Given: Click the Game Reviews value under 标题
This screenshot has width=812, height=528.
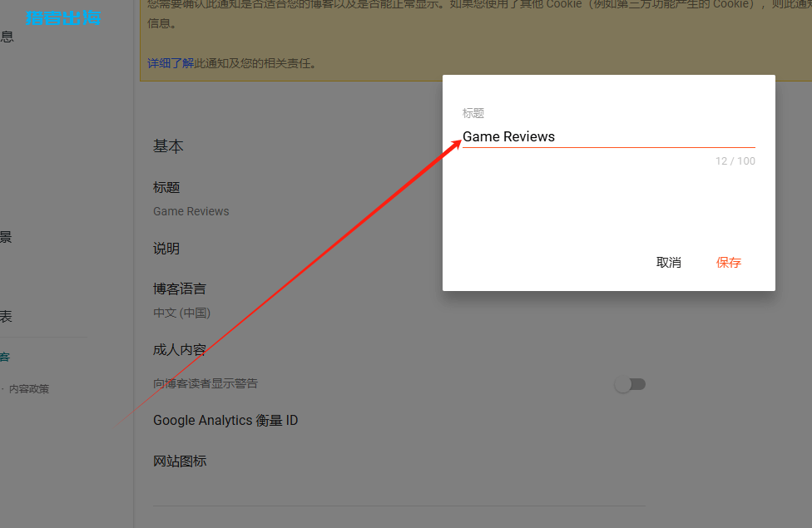Looking at the screenshot, I should tap(191, 211).
